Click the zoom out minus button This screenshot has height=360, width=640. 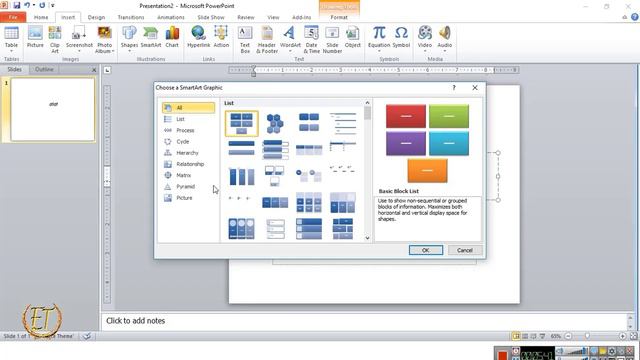pyautogui.click(x=568, y=336)
